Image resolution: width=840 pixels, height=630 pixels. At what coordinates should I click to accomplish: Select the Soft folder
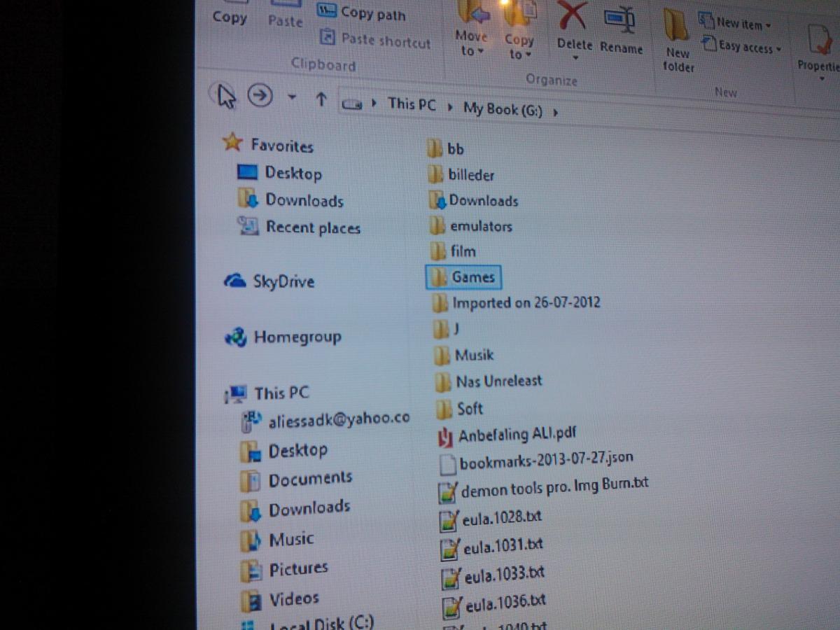click(459, 408)
